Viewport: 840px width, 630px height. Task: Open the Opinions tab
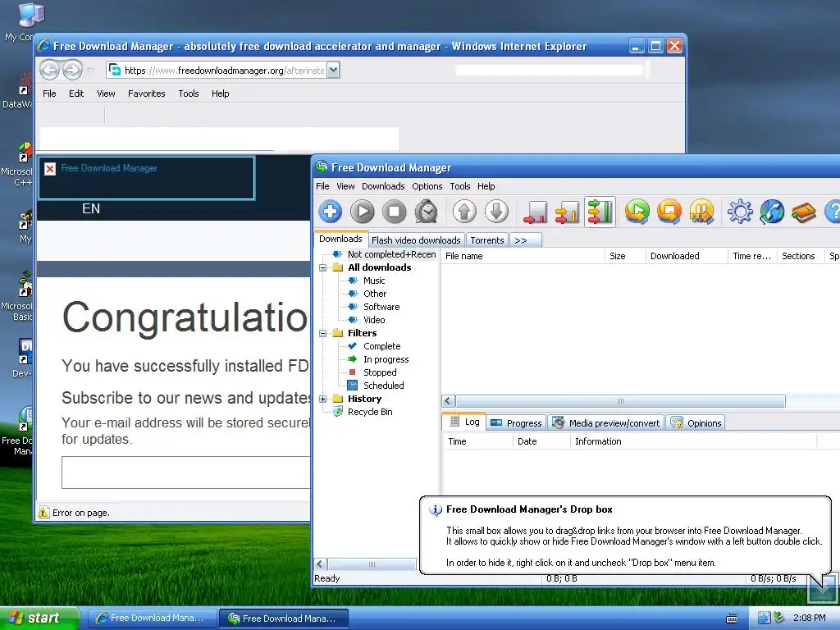(x=696, y=422)
